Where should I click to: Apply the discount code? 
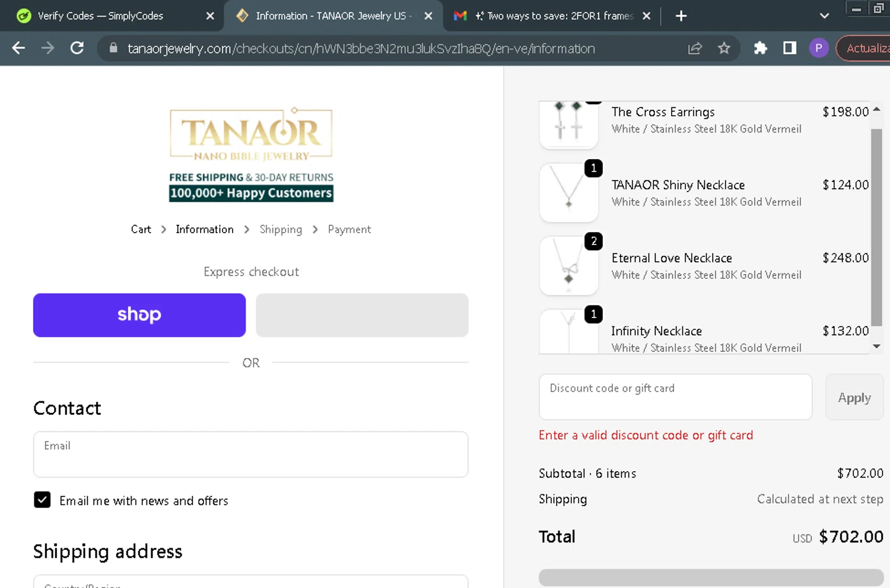coord(854,397)
